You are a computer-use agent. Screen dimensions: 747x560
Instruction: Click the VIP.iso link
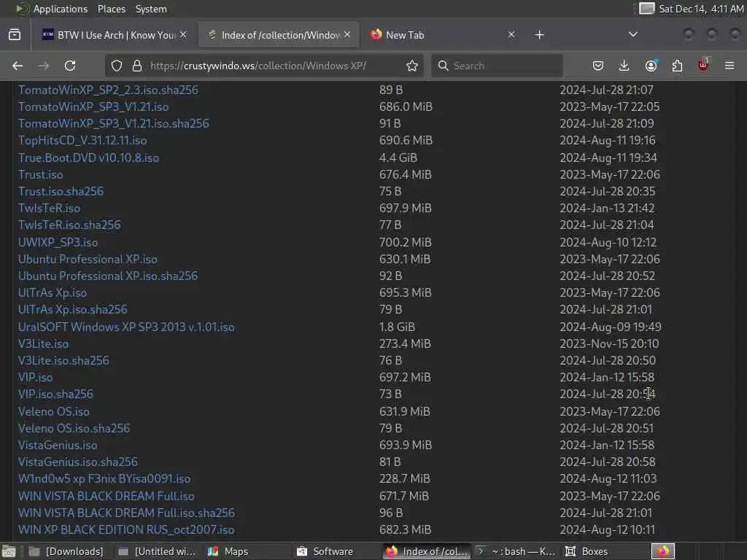pos(35,378)
